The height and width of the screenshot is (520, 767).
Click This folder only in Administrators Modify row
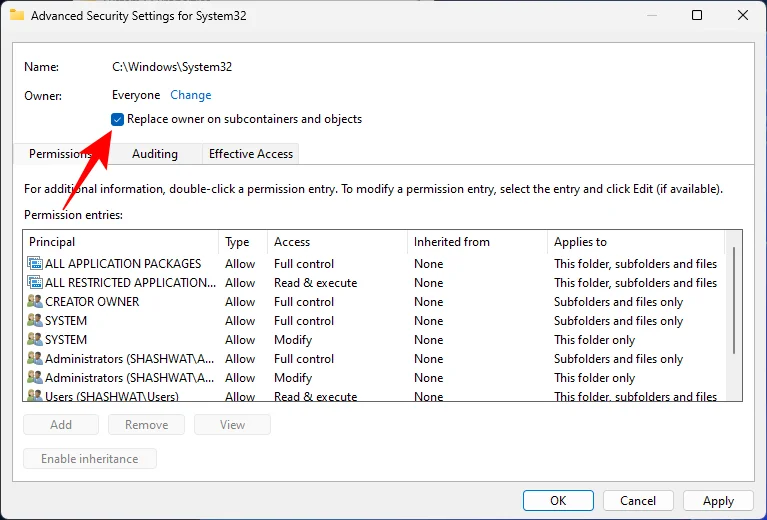point(594,378)
